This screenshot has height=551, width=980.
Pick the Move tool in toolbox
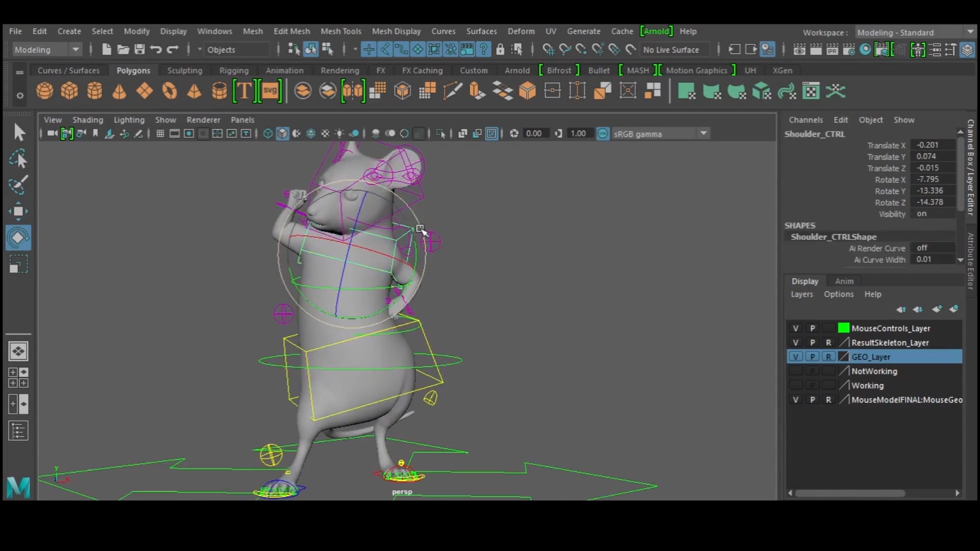coord(18,211)
